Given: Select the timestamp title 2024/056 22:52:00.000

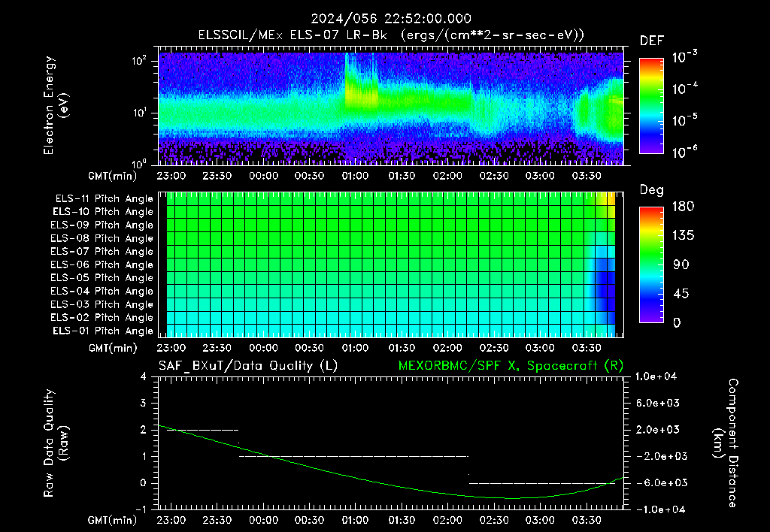Looking at the screenshot, I should click(x=391, y=19).
